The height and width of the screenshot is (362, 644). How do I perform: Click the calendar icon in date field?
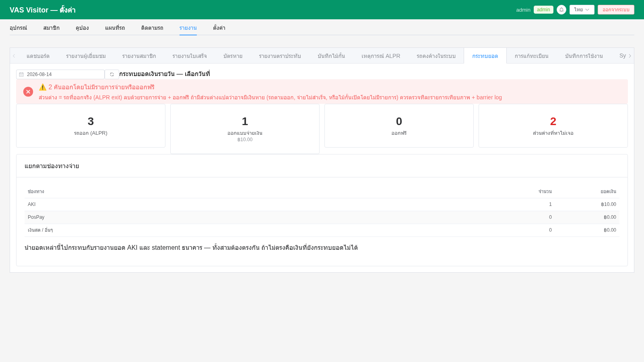[x=21, y=74]
